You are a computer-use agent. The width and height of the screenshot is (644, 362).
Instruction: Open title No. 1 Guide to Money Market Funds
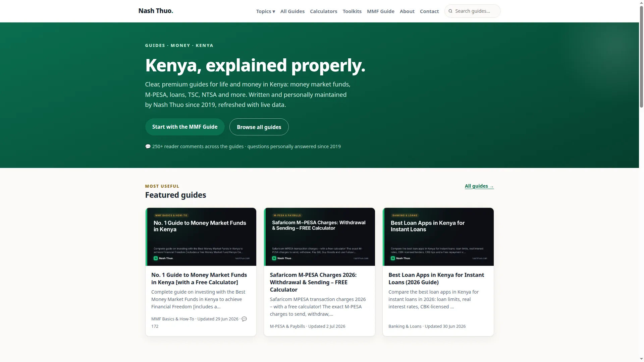[199, 279]
